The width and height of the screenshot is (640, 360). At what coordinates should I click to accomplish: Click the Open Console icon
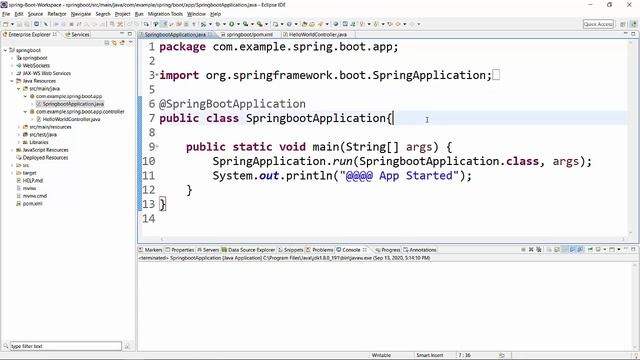point(612,249)
